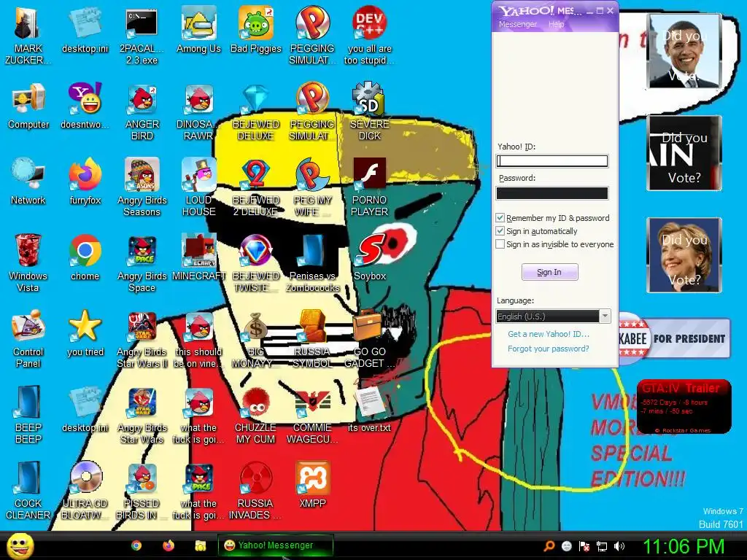Open the Obama 'Did you Vote?' gadget
The width and height of the screenshot is (747, 560).
coord(684,51)
